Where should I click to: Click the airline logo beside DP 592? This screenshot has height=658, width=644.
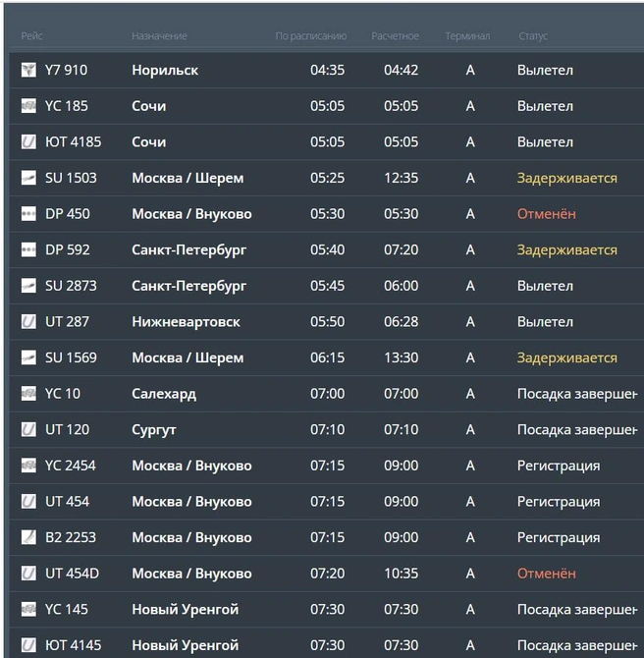(28, 249)
